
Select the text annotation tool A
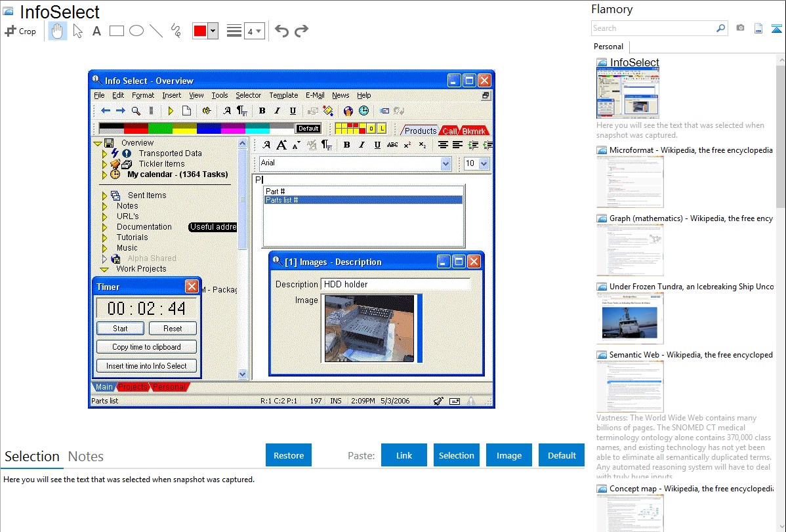point(96,31)
